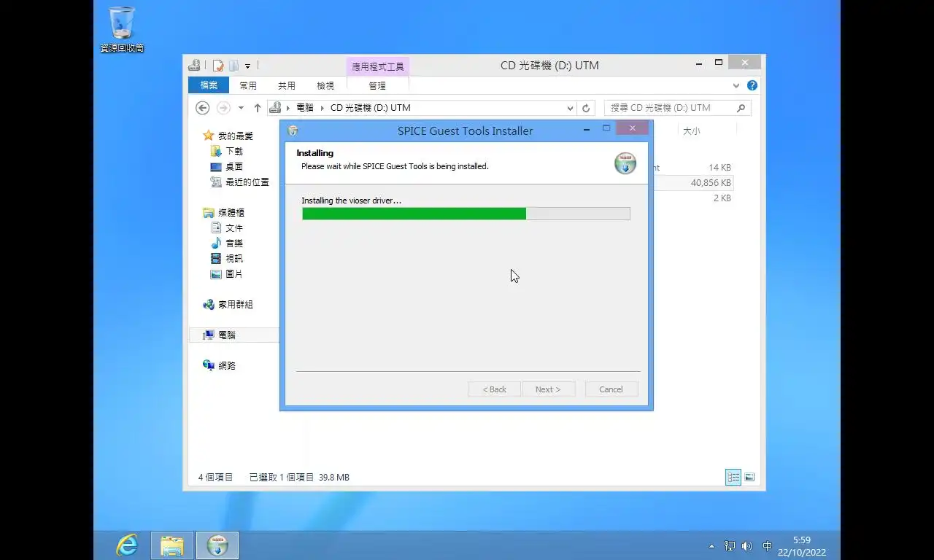Click the CD 光碟機 (D:) UTM path segment
934x560 pixels.
point(371,108)
